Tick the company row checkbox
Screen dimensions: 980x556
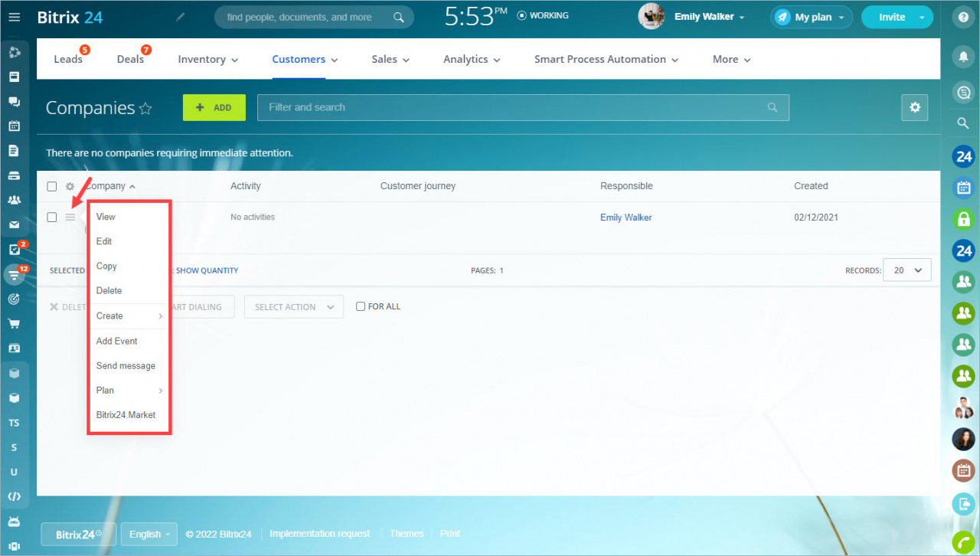point(51,217)
